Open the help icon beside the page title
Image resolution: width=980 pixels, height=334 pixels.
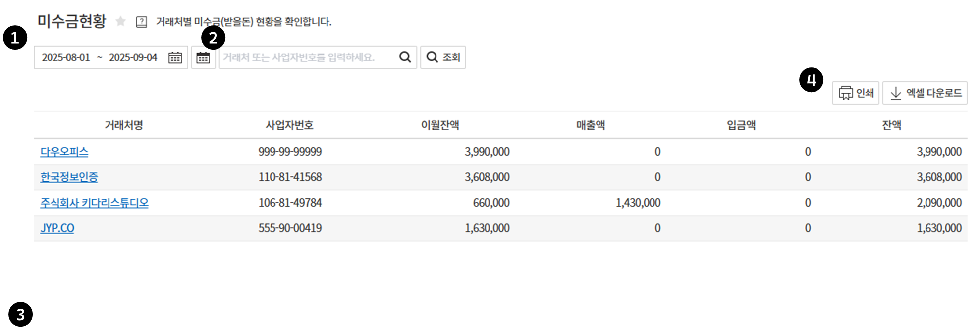click(x=141, y=22)
